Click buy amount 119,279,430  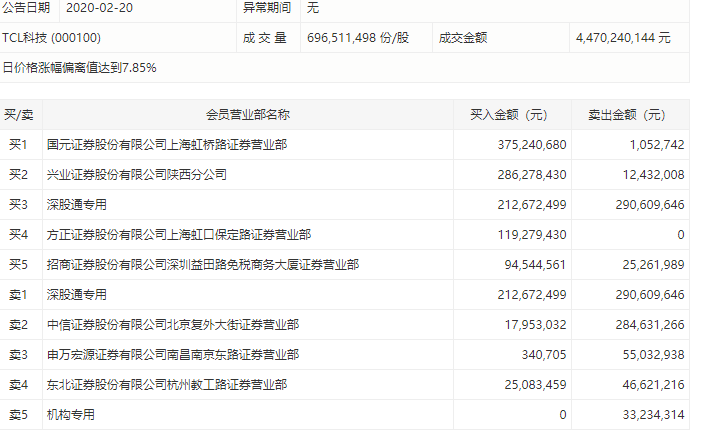pos(532,235)
